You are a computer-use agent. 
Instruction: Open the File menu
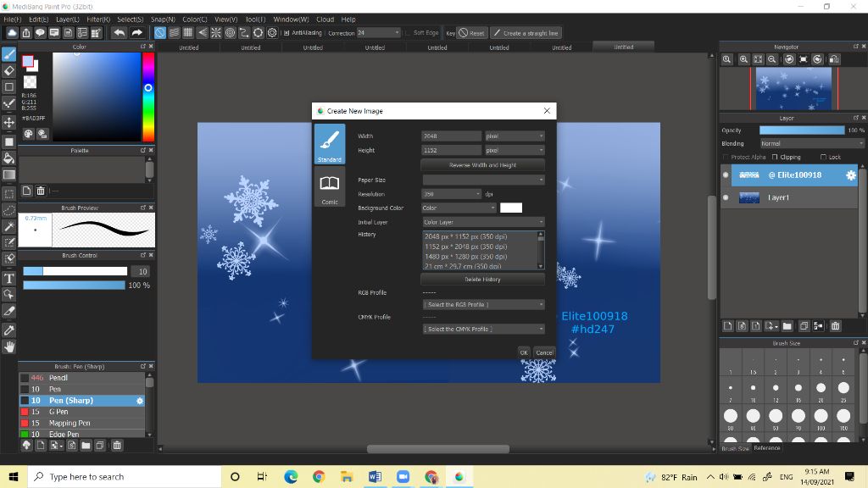click(12, 19)
